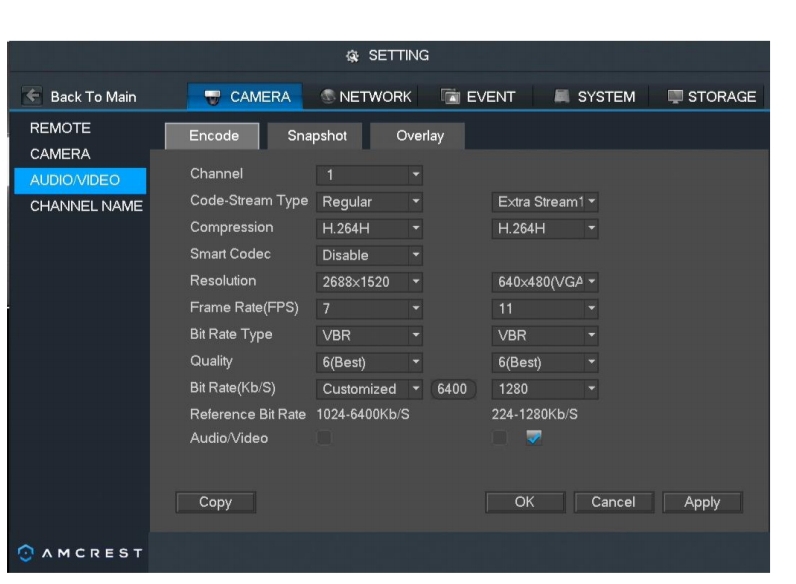This screenshot has width=796, height=584.
Task: Click the Cancel button
Action: point(614,502)
